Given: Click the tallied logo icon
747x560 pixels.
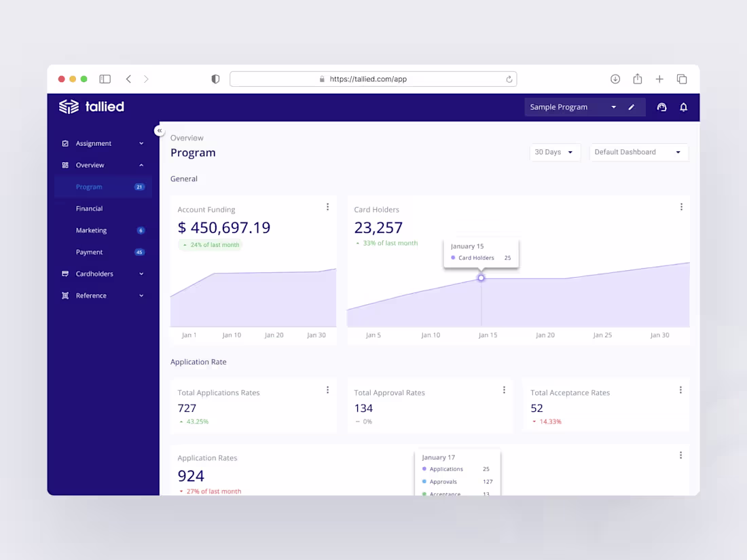Looking at the screenshot, I should coord(67,107).
